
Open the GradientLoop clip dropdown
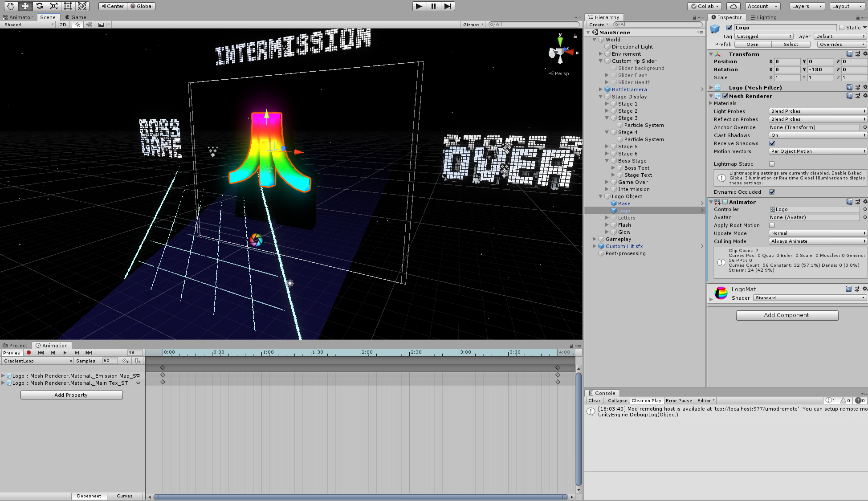pyautogui.click(x=37, y=361)
